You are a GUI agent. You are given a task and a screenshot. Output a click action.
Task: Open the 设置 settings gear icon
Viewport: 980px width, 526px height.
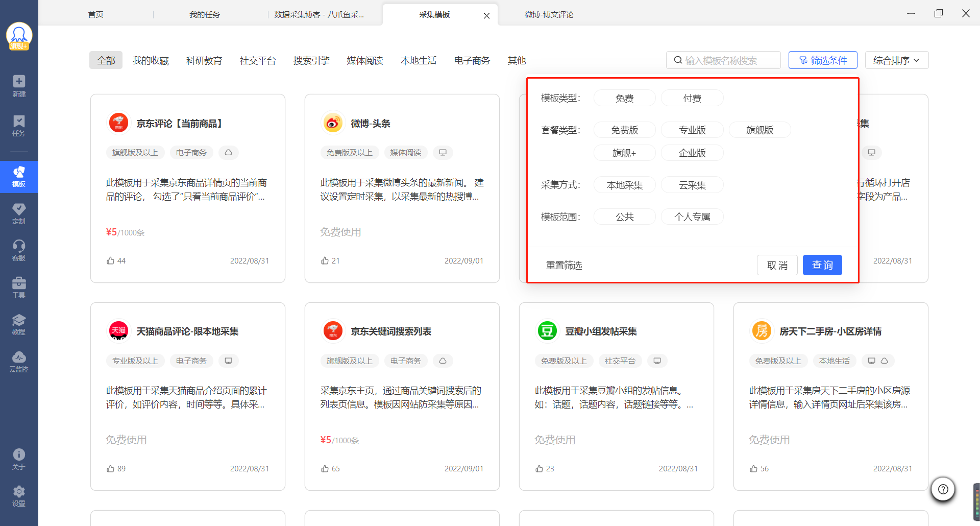[19, 496]
